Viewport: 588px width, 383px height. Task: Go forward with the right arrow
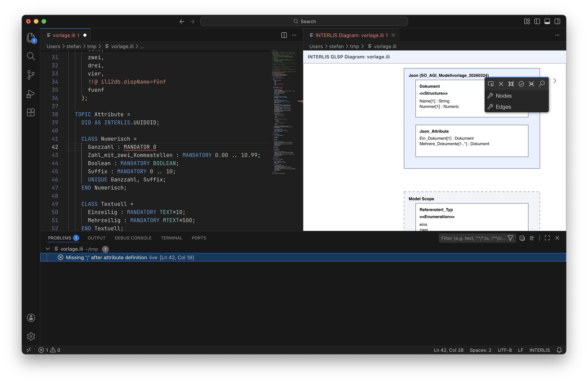click(x=192, y=22)
